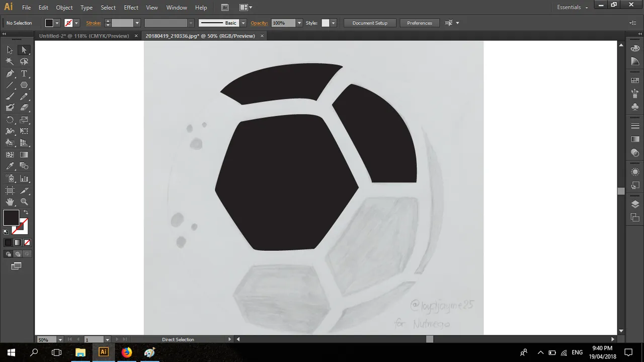Open fill color dropdown in control bar
The image size is (644, 362).
tap(57, 23)
